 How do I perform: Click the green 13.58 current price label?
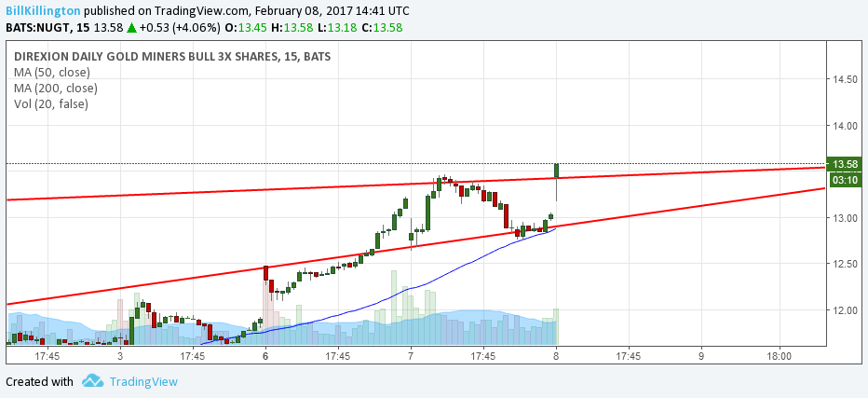pyautogui.click(x=844, y=164)
